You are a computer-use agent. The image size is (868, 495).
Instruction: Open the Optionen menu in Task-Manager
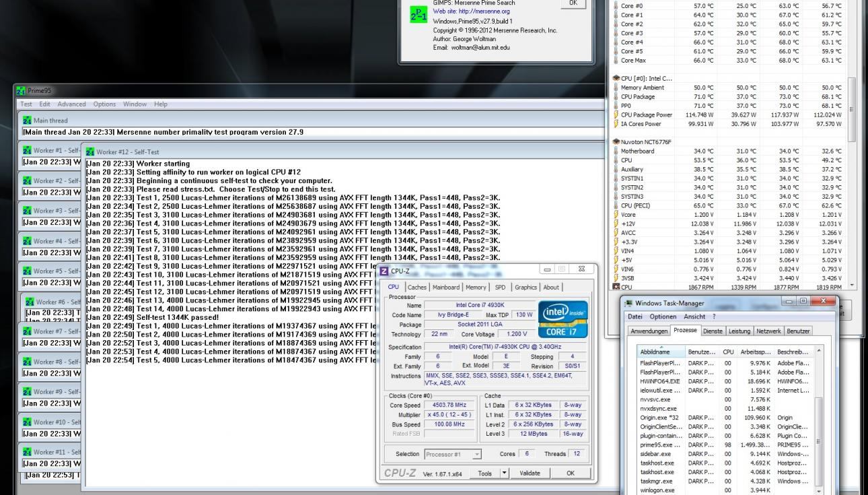tap(663, 317)
